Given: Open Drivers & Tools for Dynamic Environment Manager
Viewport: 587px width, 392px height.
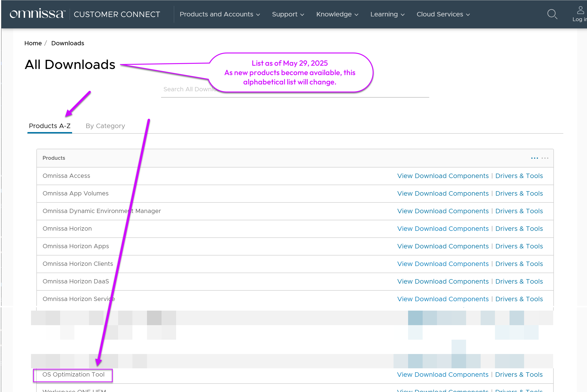Looking at the screenshot, I should tap(519, 211).
